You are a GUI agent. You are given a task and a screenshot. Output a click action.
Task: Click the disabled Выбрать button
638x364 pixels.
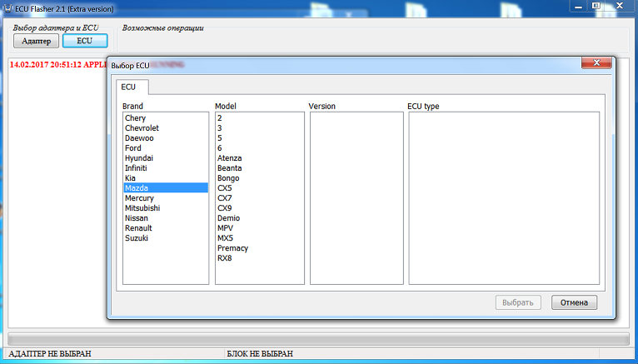click(x=518, y=302)
